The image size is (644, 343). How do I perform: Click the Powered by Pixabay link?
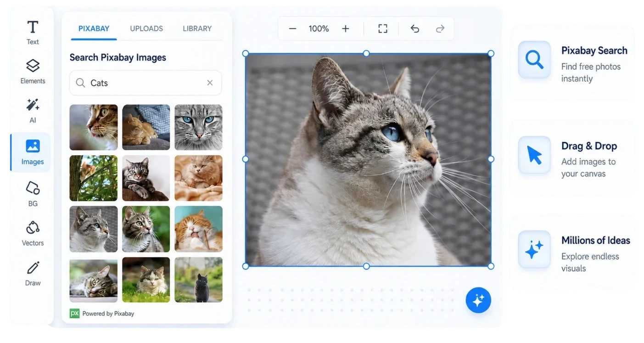pos(108,314)
